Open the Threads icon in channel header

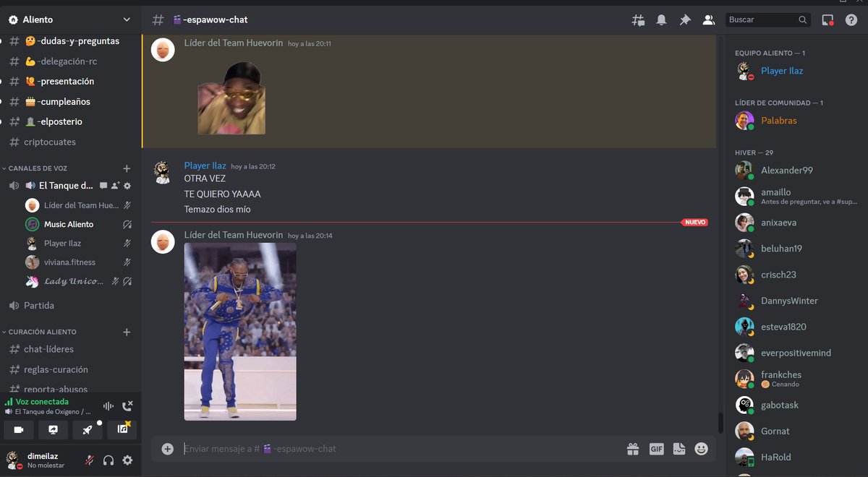[638, 20]
